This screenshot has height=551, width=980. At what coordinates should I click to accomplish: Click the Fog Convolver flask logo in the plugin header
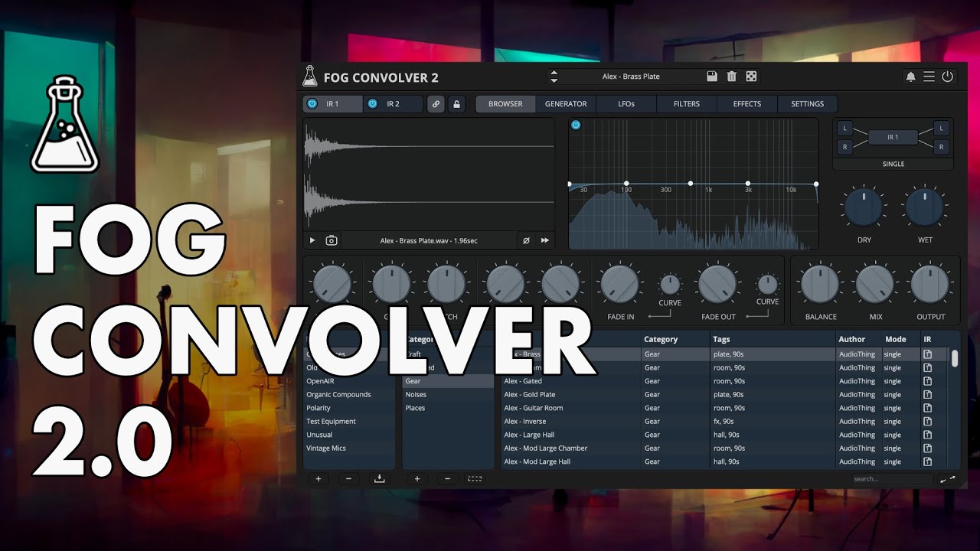coord(309,77)
